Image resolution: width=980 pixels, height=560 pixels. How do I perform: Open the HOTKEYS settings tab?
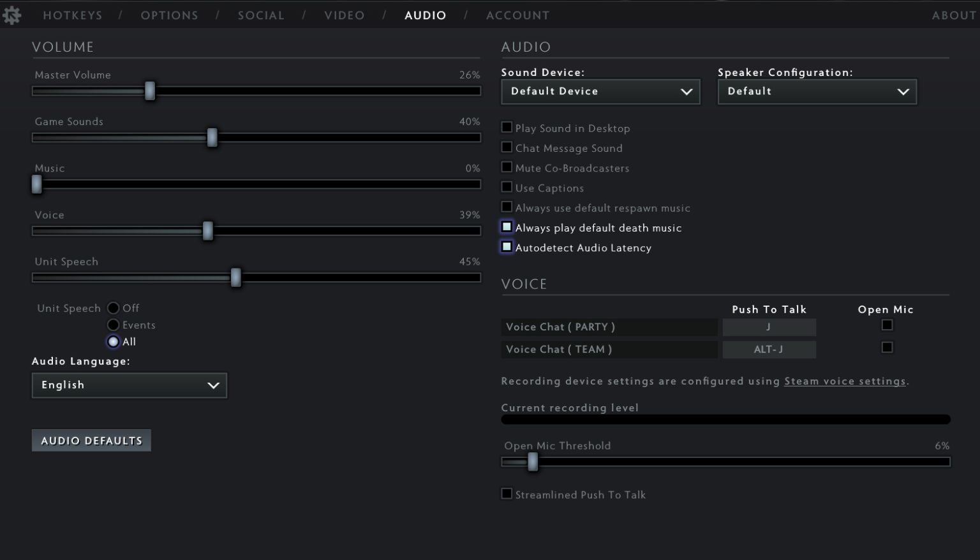click(72, 15)
